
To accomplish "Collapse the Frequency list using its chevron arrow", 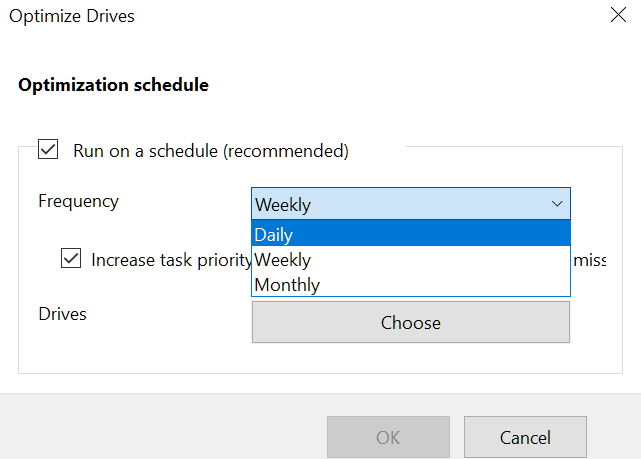I will pos(557,204).
